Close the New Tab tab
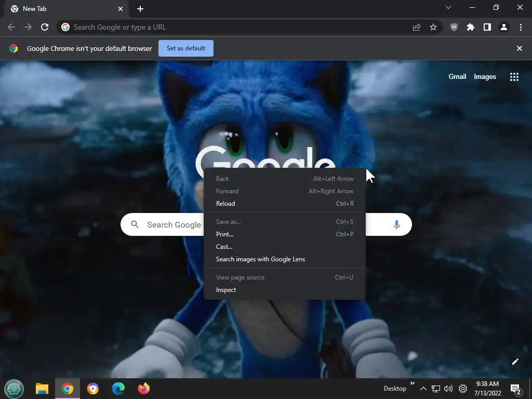The height and width of the screenshot is (399, 532). [121, 9]
